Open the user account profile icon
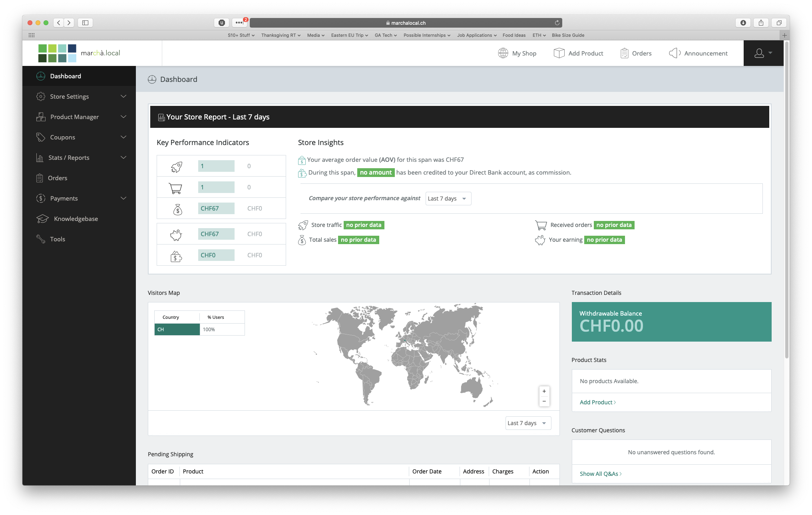812x515 pixels. (759, 53)
